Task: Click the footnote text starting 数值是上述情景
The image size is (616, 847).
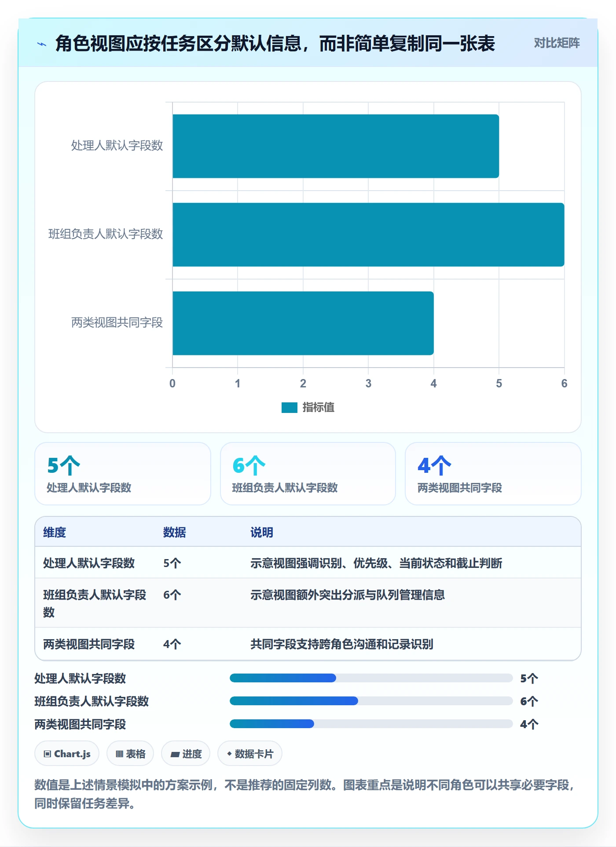Action: (x=305, y=794)
